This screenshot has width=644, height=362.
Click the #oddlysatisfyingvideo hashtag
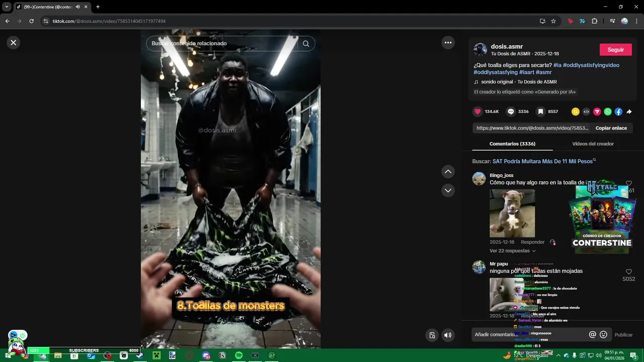[x=591, y=65]
